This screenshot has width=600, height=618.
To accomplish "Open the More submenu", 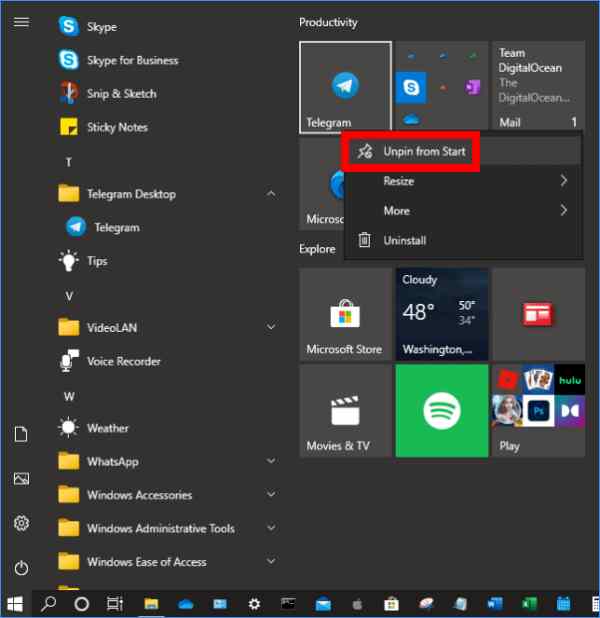I will tap(463, 210).
